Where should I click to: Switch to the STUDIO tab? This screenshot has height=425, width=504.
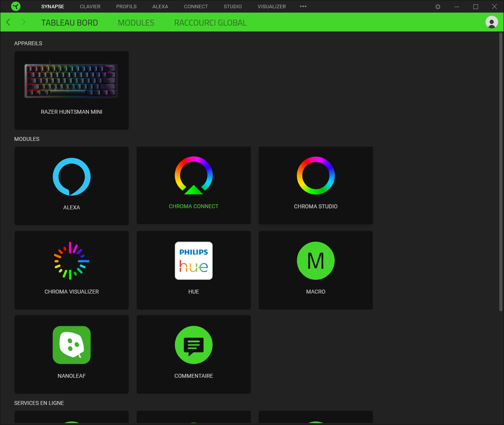pyautogui.click(x=233, y=7)
